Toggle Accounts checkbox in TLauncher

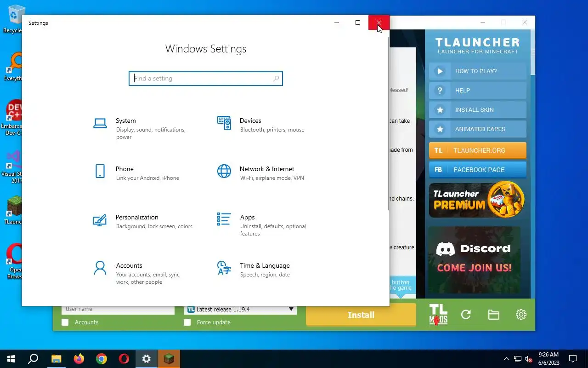(65, 322)
